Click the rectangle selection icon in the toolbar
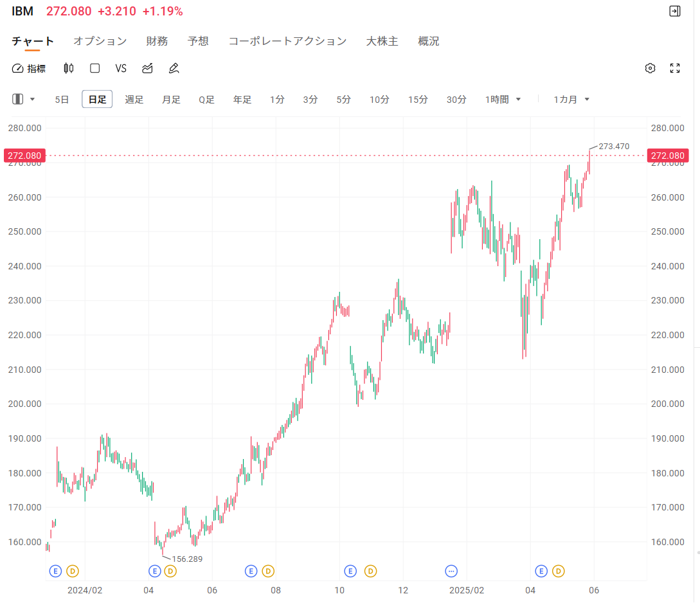 (94, 68)
